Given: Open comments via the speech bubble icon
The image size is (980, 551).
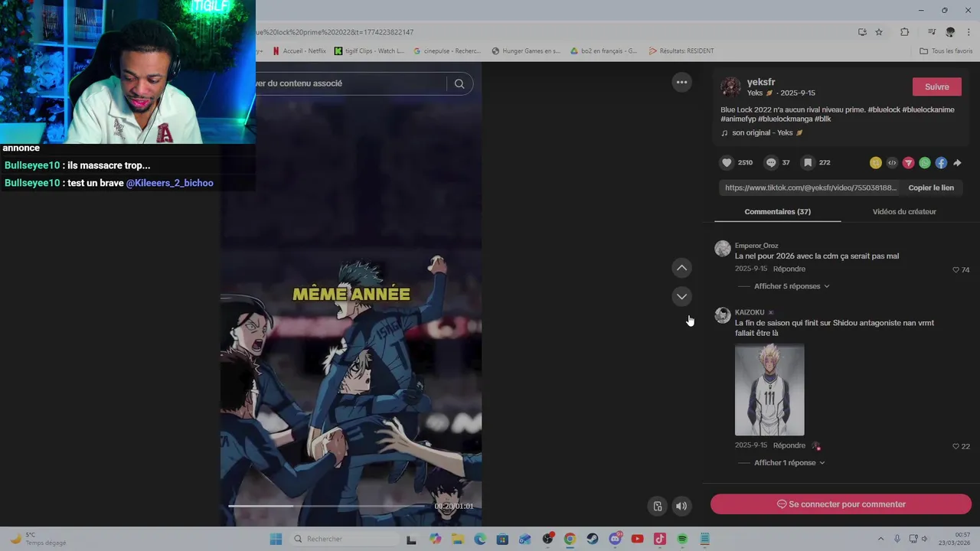Looking at the screenshot, I should tap(771, 162).
